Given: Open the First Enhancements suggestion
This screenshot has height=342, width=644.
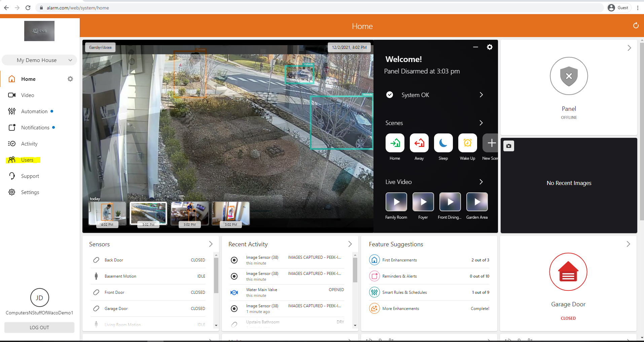Looking at the screenshot, I should pyautogui.click(x=399, y=260).
